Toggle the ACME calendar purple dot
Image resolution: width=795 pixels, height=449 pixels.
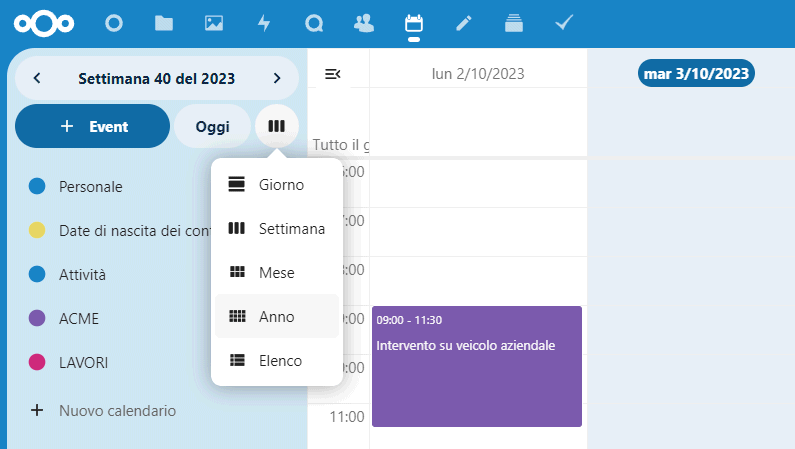point(37,318)
